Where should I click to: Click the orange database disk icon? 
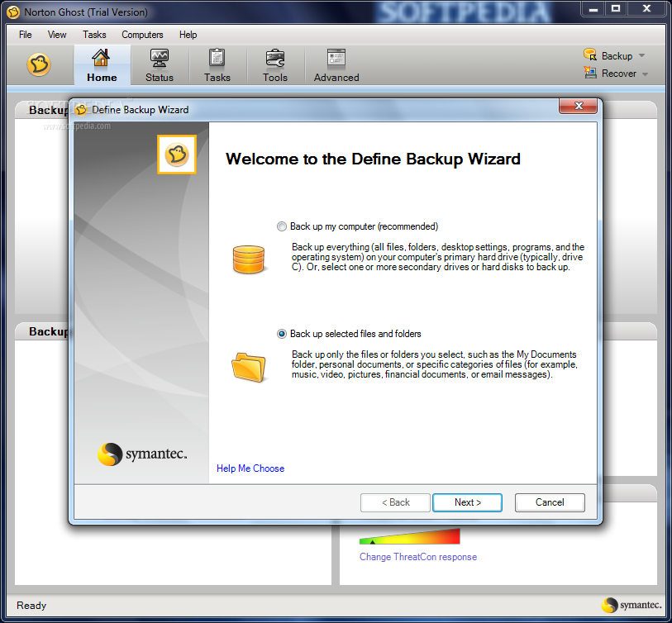click(248, 259)
